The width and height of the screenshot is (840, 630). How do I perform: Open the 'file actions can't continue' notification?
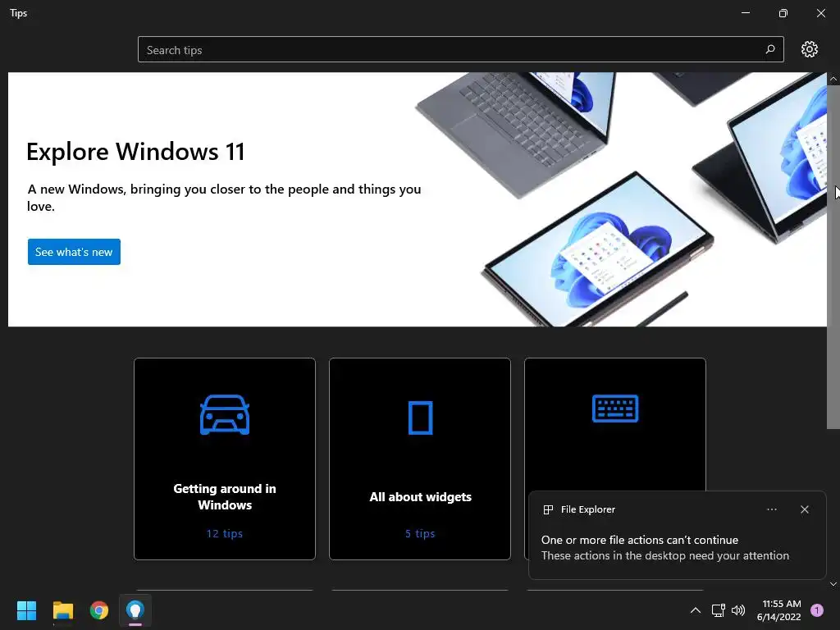[677, 535]
